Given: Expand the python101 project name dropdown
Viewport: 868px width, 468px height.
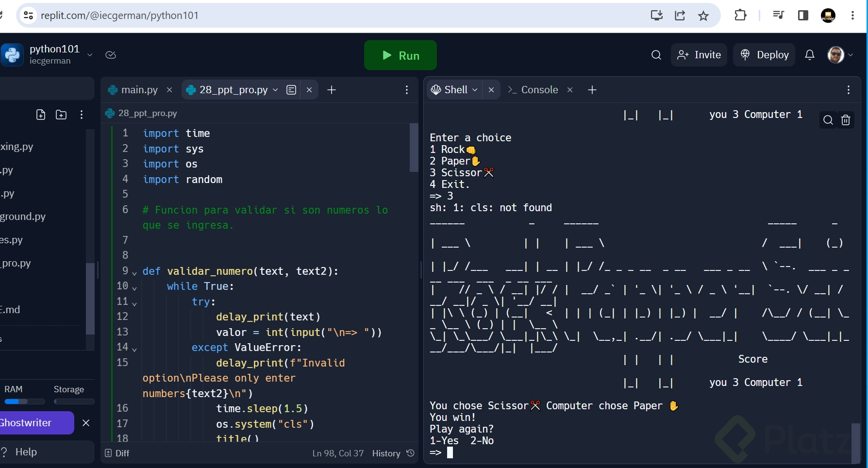Looking at the screenshot, I should [x=90, y=55].
